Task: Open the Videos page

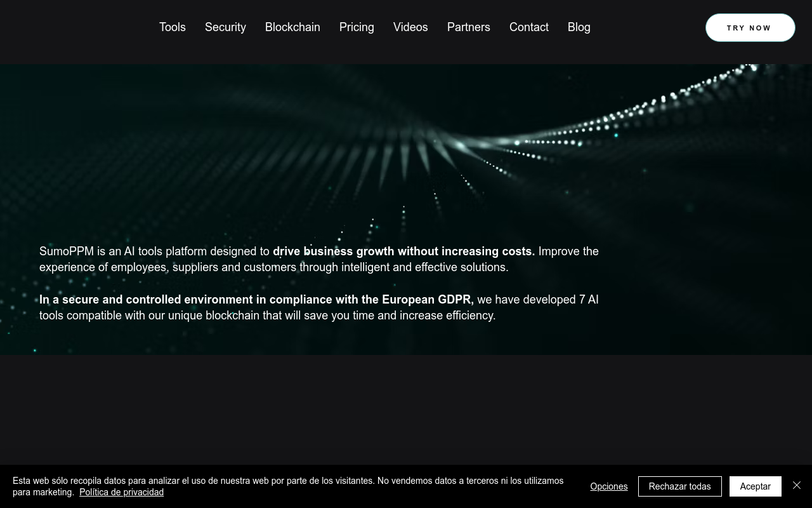Action: point(410,27)
